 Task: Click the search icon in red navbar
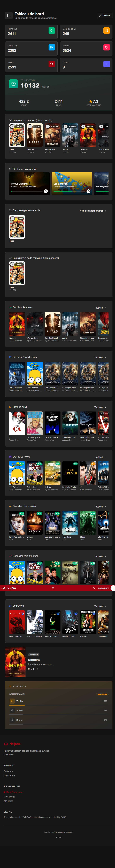click(x=53, y=588)
